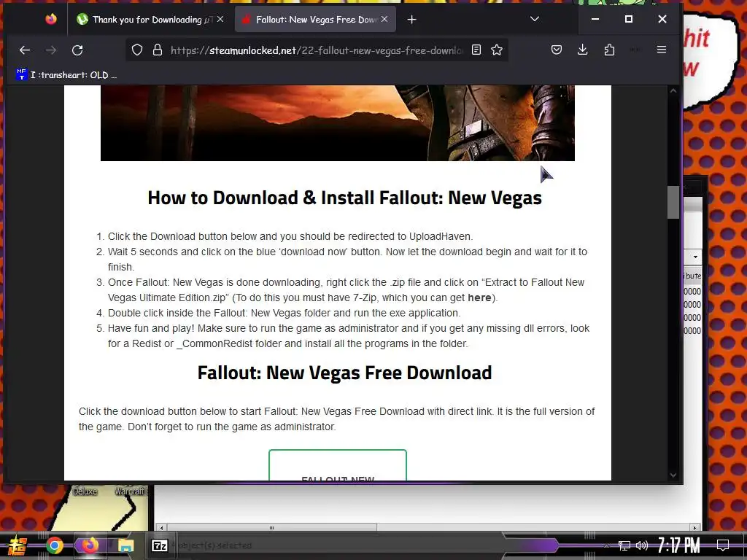Open dropdown arrow in background window
The height and width of the screenshot is (560, 747).
click(x=695, y=257)
